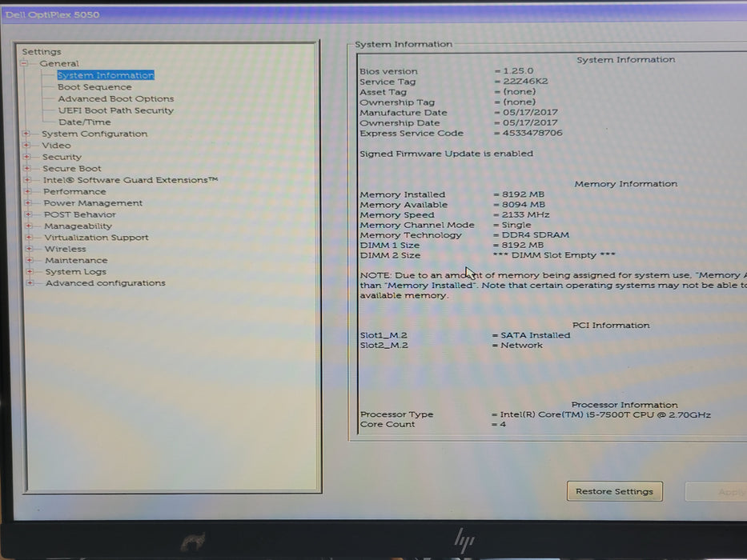Click the Restore Settings button
The height and width of the screenshot is (560, 747).
[x=615, y=491]
